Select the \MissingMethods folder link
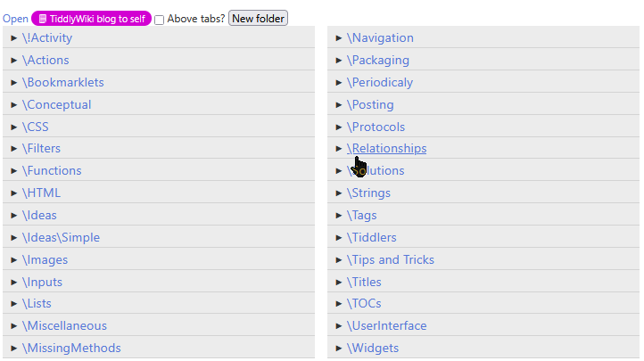 [x=71, y=349]
